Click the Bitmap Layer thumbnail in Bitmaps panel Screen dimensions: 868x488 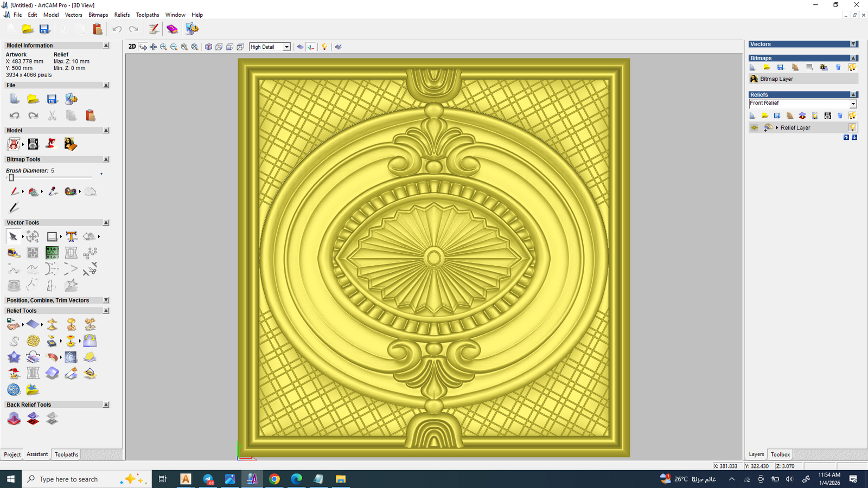point(754,79)
